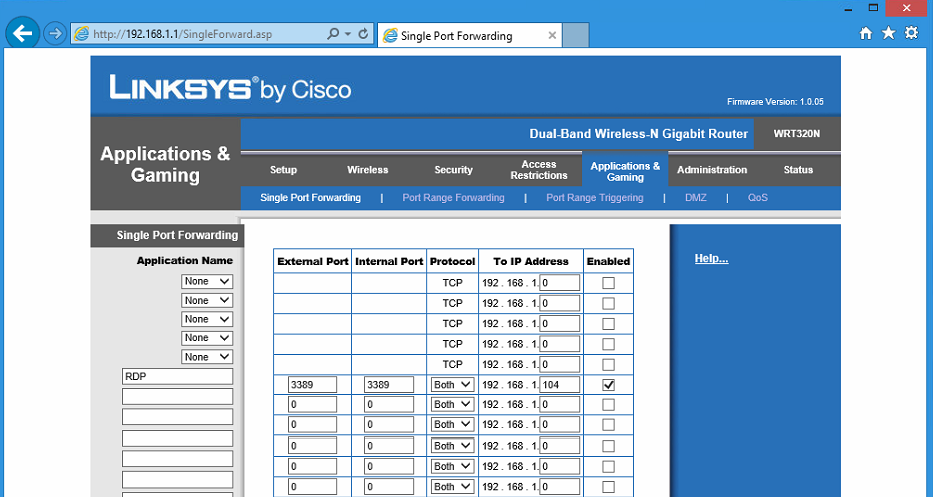Open the fifth None application name dropdown

[x=206, y=357]
